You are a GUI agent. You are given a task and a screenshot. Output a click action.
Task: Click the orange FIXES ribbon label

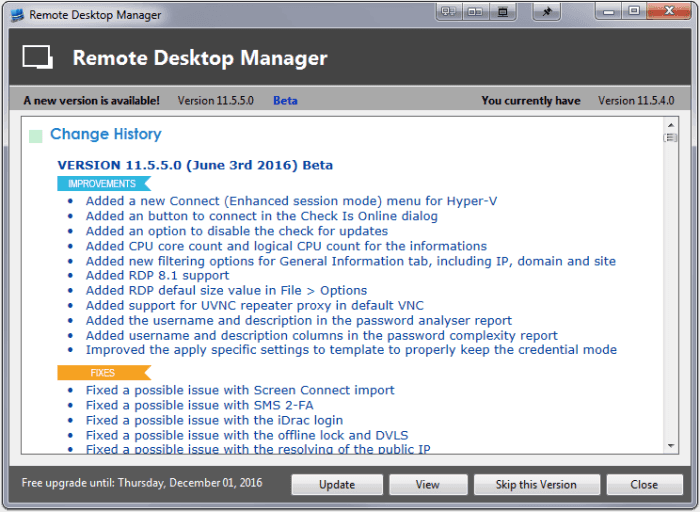click(102, 373)
